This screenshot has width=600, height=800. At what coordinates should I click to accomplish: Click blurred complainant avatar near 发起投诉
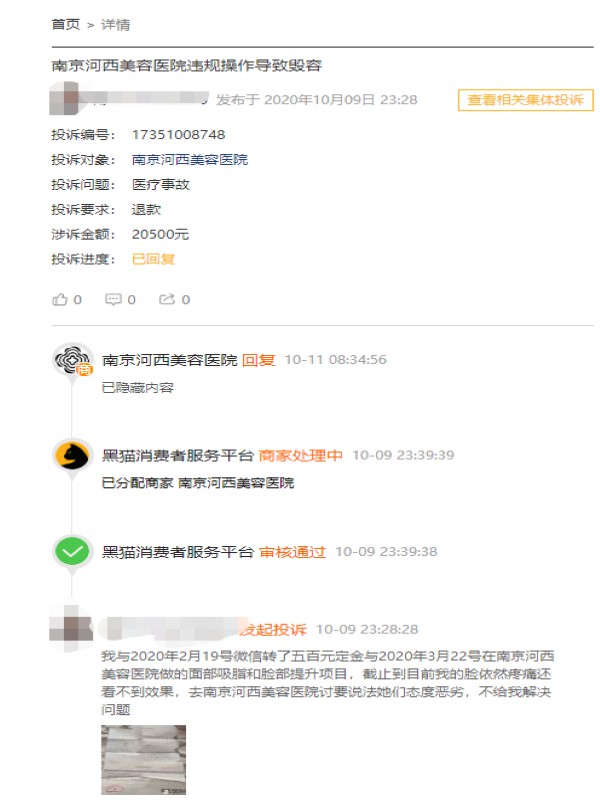pos(71,629)
